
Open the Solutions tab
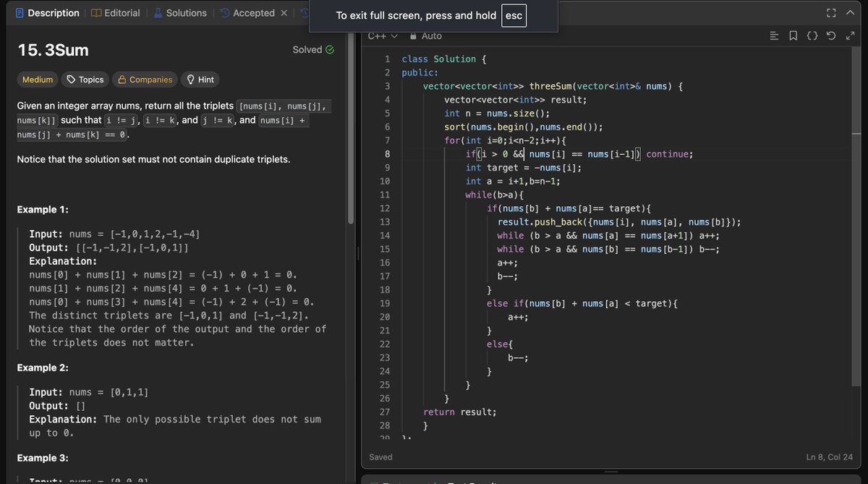coord(180,13)
